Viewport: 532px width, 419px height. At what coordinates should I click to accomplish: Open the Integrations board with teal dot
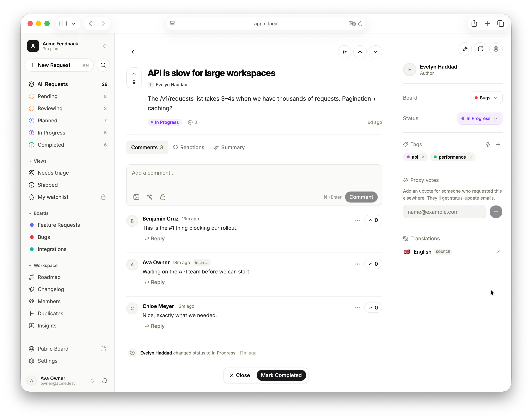(68, 249)
